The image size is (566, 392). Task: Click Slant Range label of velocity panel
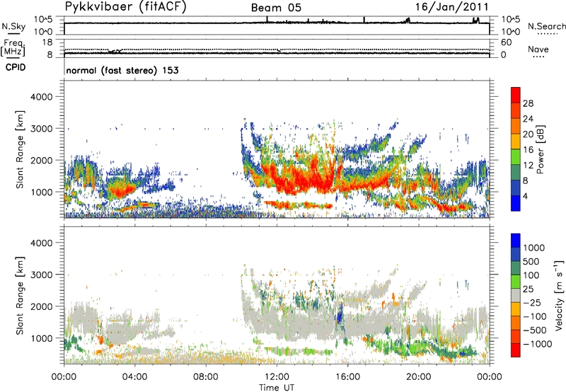point(20,295)
